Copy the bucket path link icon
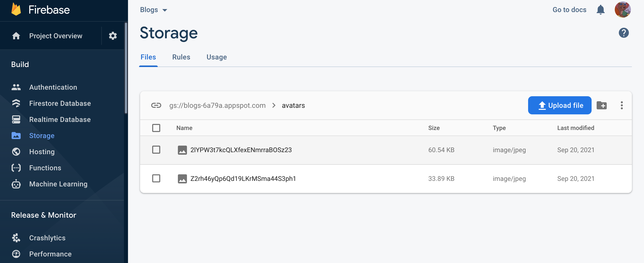 click(156, 105)
